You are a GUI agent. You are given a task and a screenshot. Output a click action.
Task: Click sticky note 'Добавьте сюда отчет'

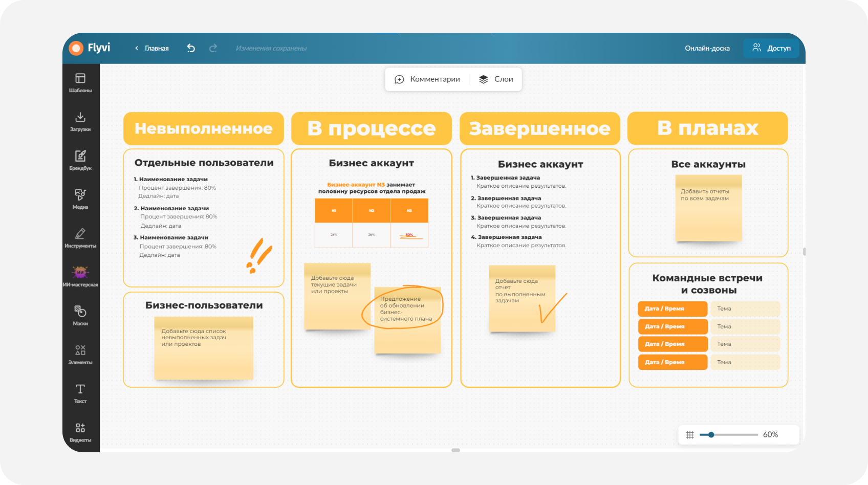(x=522, y=298)
